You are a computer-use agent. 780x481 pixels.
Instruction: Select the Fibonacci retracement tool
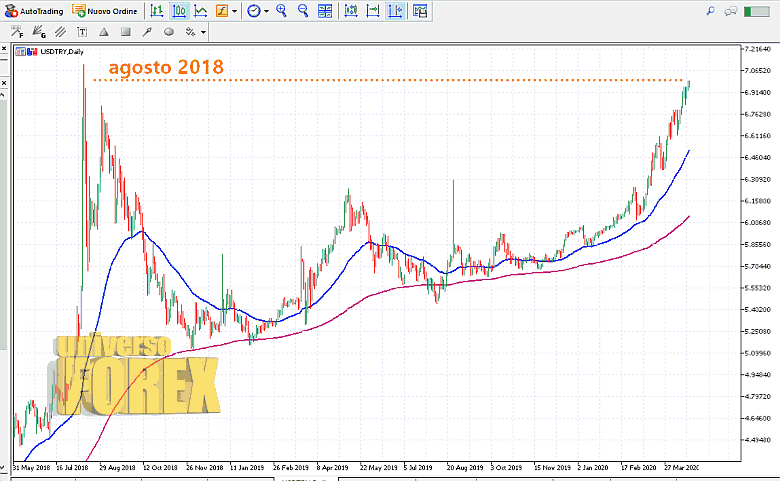(x=17, y=31)
